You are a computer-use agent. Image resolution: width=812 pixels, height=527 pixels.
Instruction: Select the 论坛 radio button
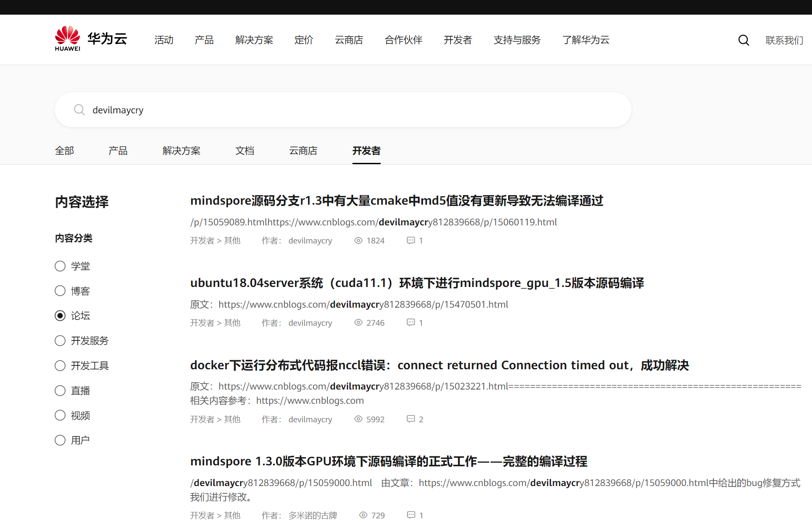click(60, 316)
